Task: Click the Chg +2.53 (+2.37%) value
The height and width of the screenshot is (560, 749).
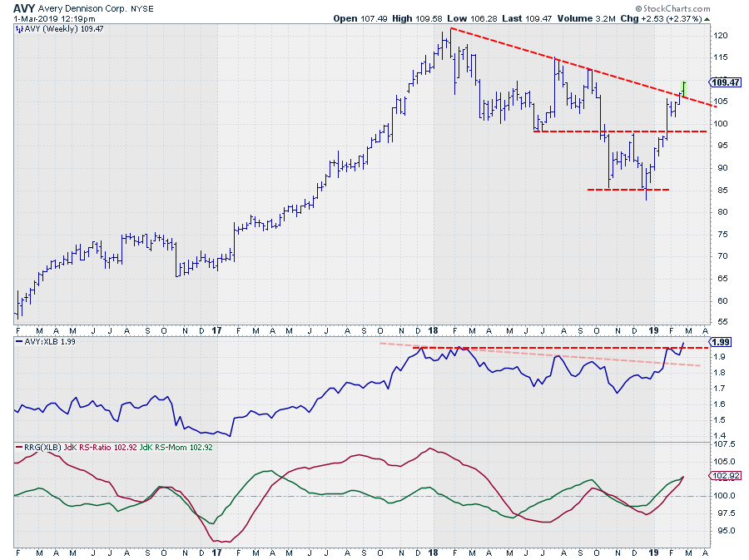Action: [x=661, y=18]
